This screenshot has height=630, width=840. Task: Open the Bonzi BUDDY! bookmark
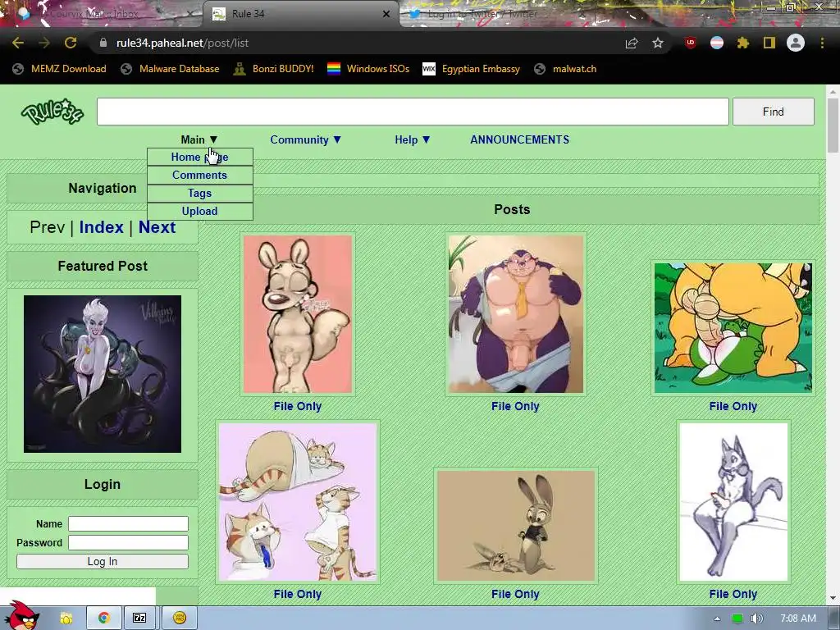coord(274,69)
